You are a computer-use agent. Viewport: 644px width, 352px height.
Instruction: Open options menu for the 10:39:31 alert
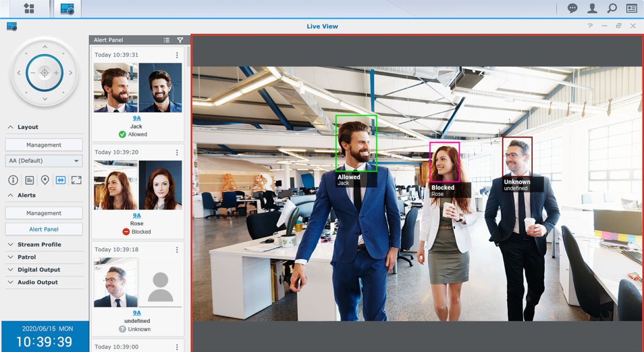coord(177,55)
